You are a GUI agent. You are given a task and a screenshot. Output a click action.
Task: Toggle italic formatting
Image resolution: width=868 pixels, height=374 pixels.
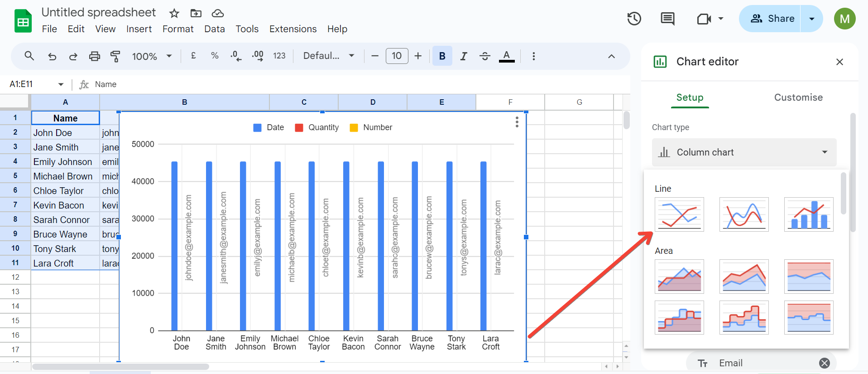click(x=464, y=56)
